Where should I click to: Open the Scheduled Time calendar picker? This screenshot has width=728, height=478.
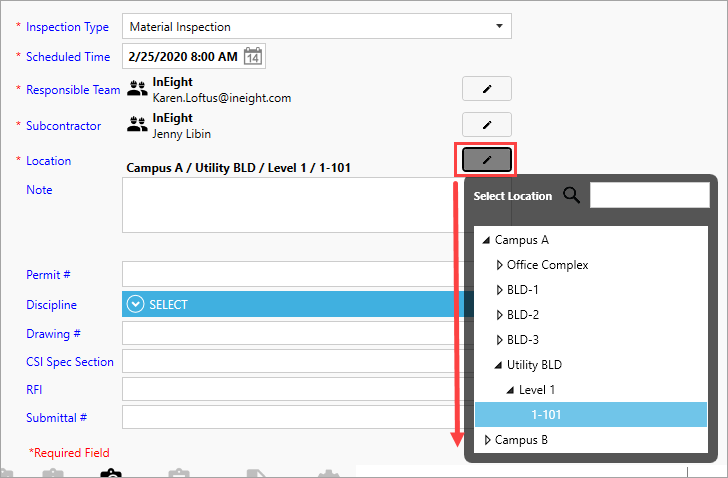253,57
